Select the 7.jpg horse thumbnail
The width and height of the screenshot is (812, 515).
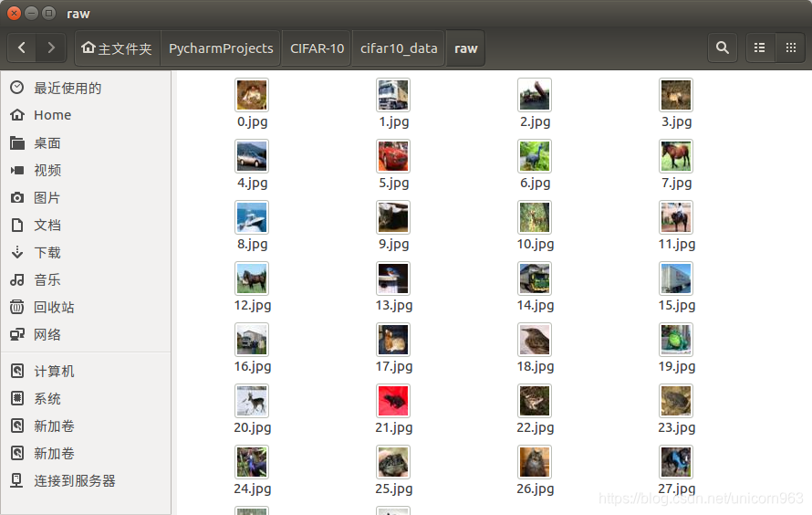tap(676, 156)
